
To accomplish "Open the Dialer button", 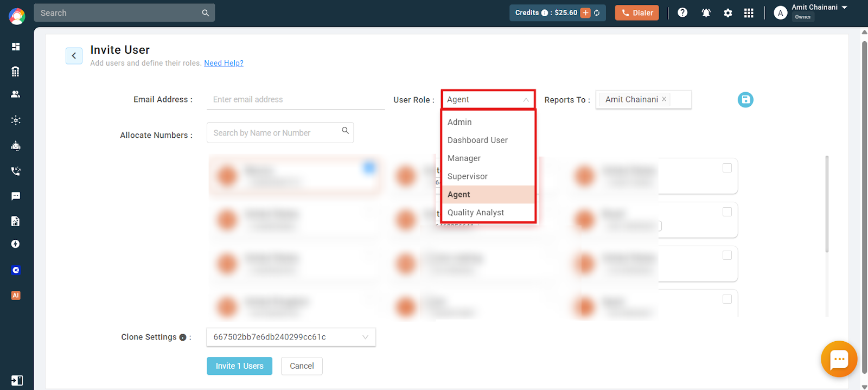I will pos(637,13).
